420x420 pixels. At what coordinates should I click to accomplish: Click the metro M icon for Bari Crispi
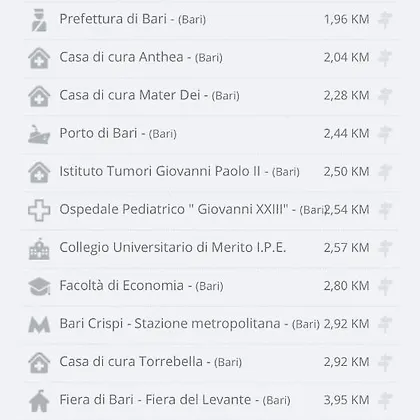pos(39,325)
